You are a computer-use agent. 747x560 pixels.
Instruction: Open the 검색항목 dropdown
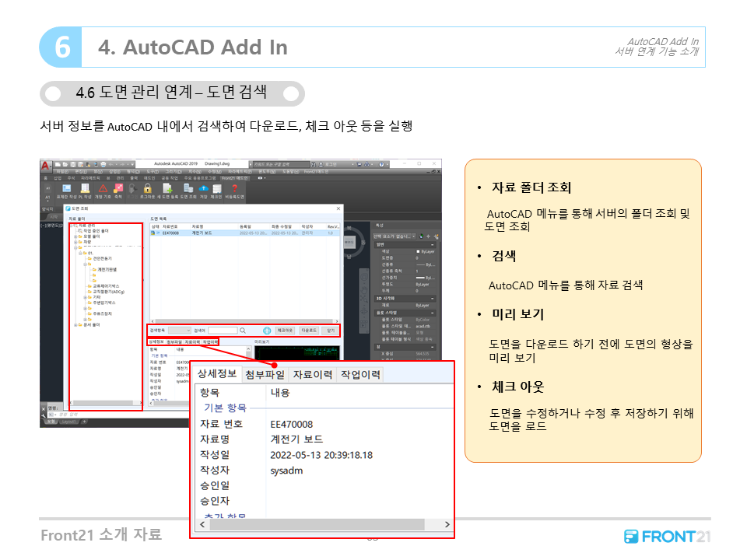point(180,331)
